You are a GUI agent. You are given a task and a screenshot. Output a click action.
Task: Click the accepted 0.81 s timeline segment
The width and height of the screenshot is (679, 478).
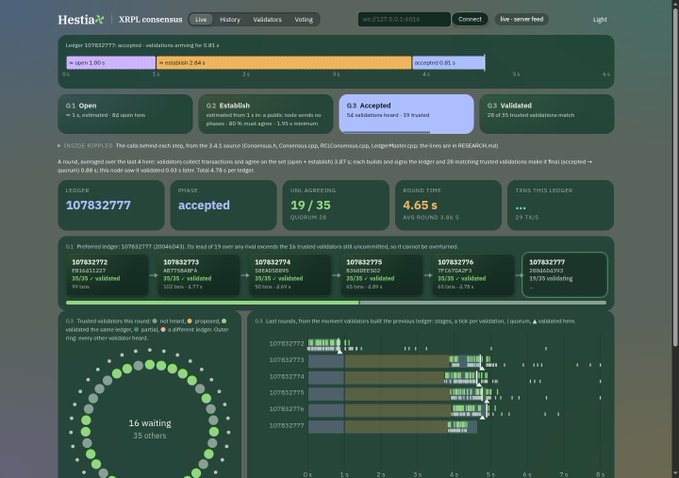pyautogui.click(x=448, y=63)
